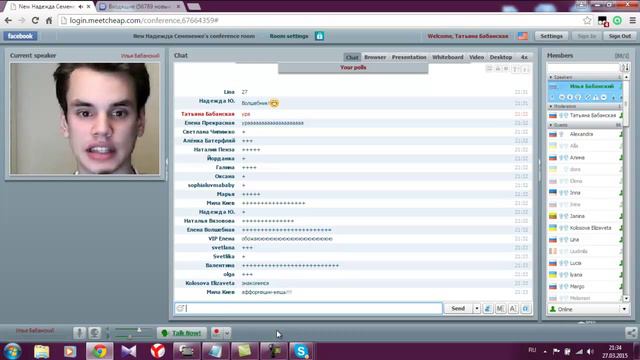The width and height of the screenshot is (640, 360).
Task: Reload the page with the browser refresh icon
Action: tap(35, 20)
